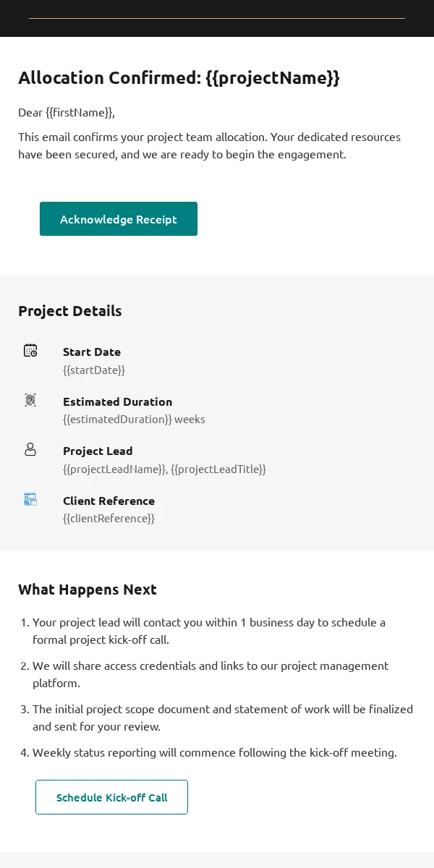
Task: Click the {{estimatedDuration}} weeks value
Action: coord(134,419)
